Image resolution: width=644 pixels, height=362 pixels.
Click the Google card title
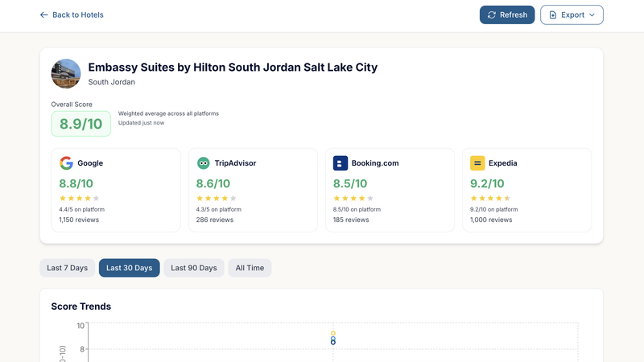(90, 163)
